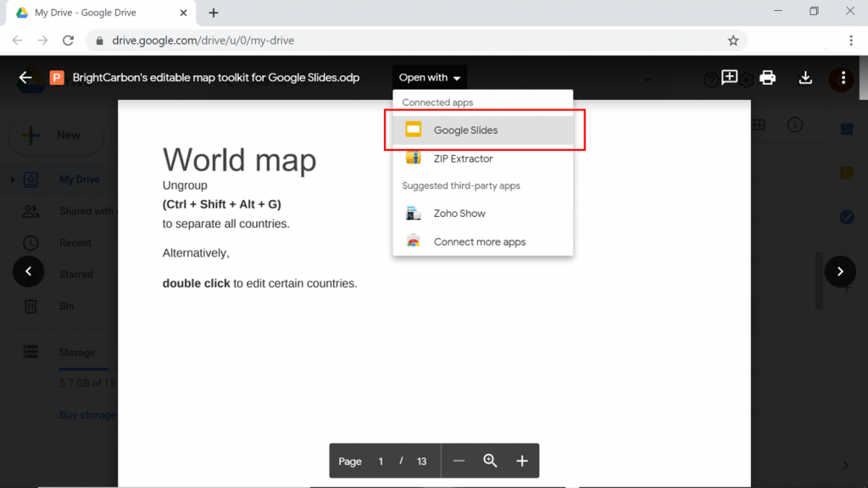Screen dimensions: 868x488
Task: Open help using the question mark icon
Action: tap(710, 79)
